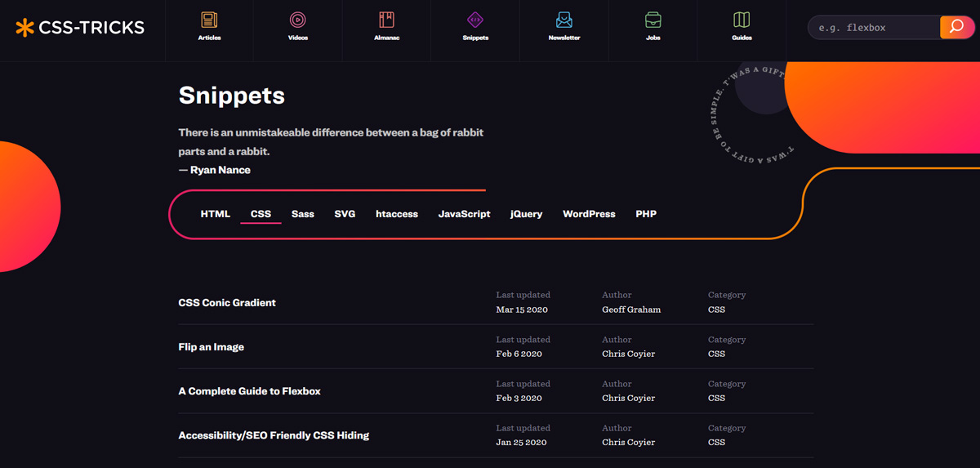Click the CSS-Tricks logo

[80, 28]
